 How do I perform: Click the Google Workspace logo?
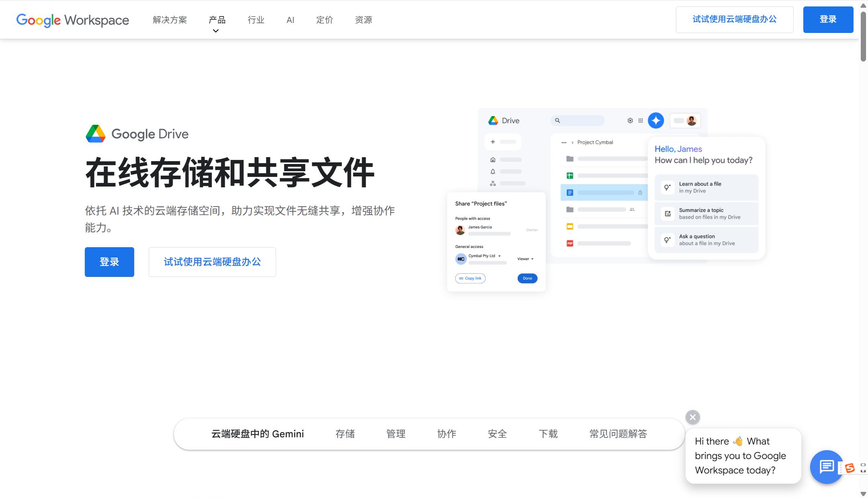72,20
